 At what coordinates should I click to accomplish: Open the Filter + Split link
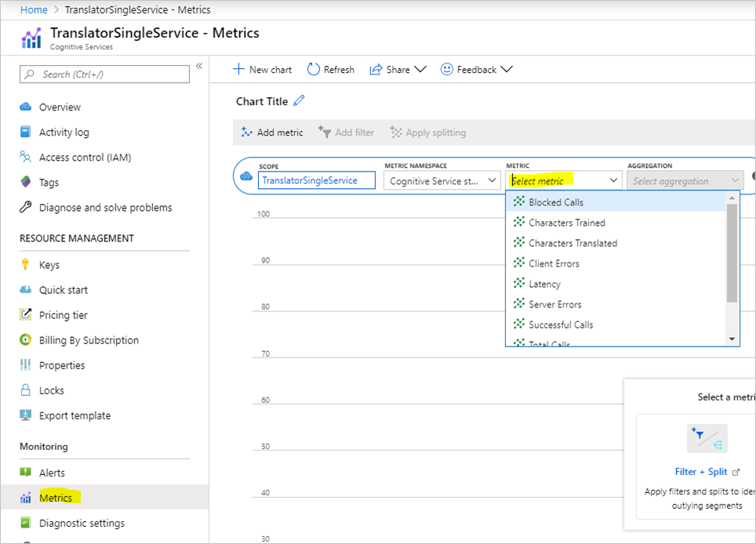coord(701,472)
